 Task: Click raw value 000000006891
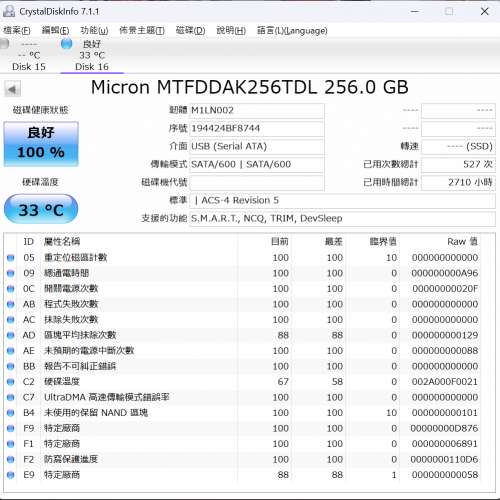click(445, 444)
